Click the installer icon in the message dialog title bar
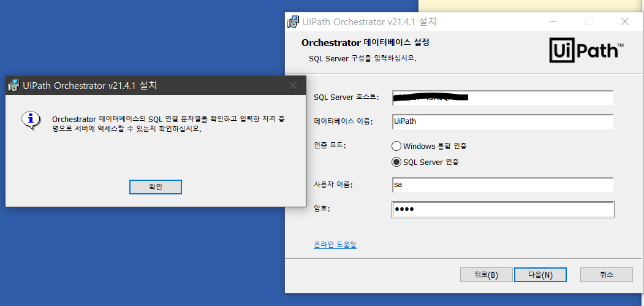This screenshot has height=306, width=644. point(13,86)
